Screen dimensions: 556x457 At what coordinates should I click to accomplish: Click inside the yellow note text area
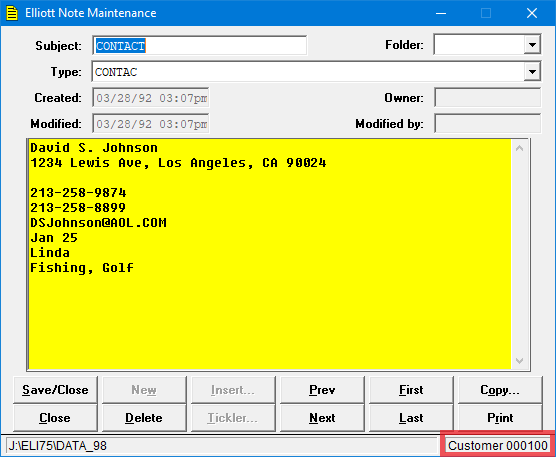269,254
